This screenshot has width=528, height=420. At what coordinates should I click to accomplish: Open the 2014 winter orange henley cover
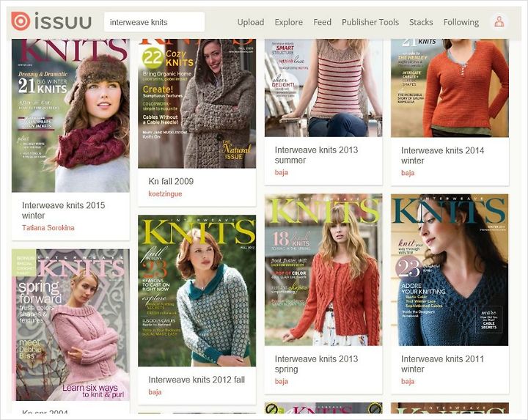click(450, 88)
